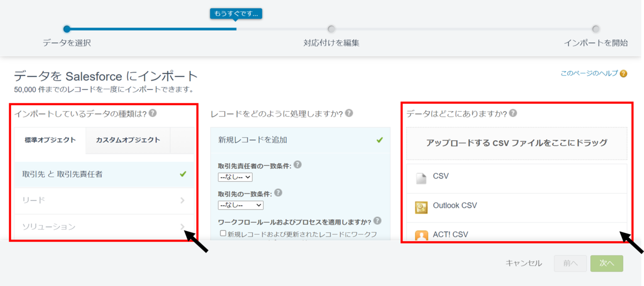This screenshot has height=286, width=644.
Task: Enable workflow rules checkbox for new records
Action: pyautogui.click(x=223, y=233)
